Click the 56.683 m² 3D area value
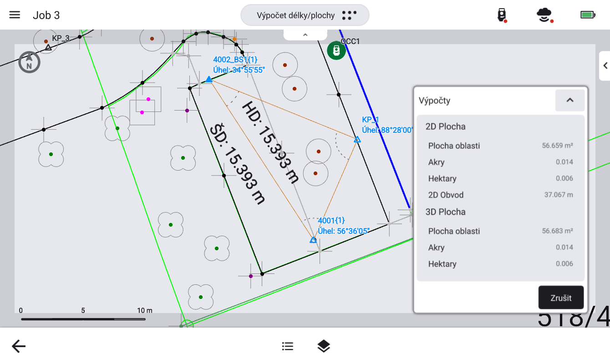Viewport: 610px width, 364px height. tap(557, 231)
